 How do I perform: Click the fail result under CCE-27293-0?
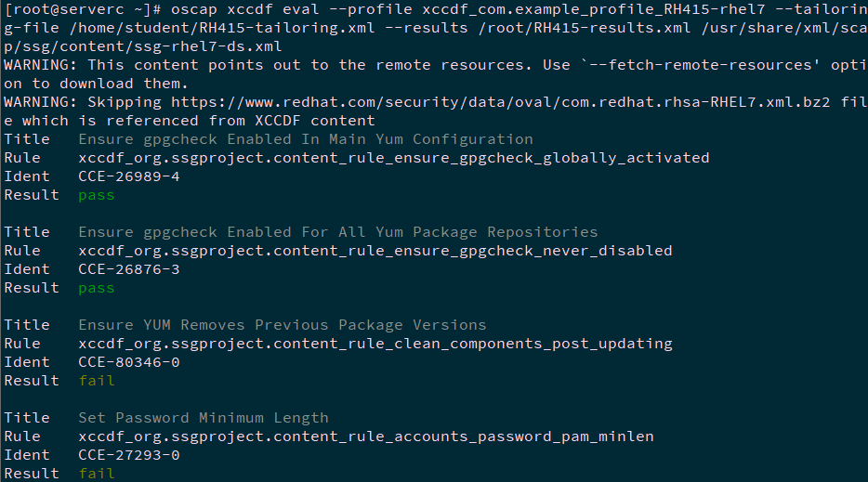[x=97, y=474]
